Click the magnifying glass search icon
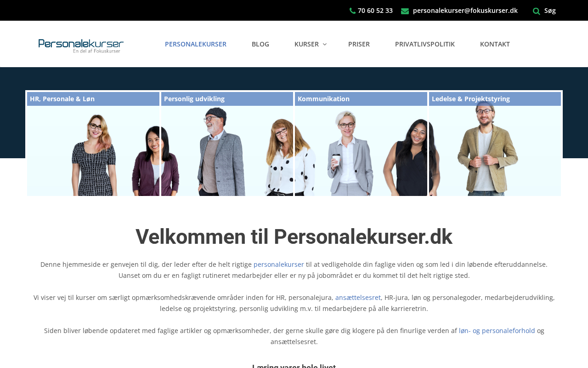The height and width of the screenshot is (368, 588). [536, 11]
